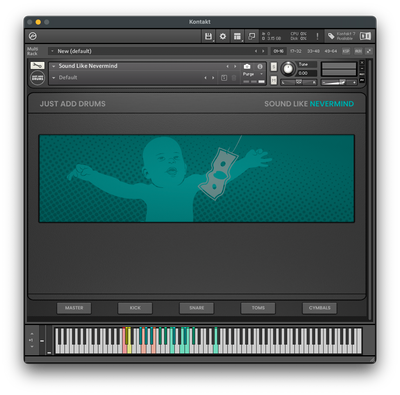This screenshot has height=395, width=400.
Task: Select previous instrument next to Sound Like Nevermind
Action: (x=228, y=66)
